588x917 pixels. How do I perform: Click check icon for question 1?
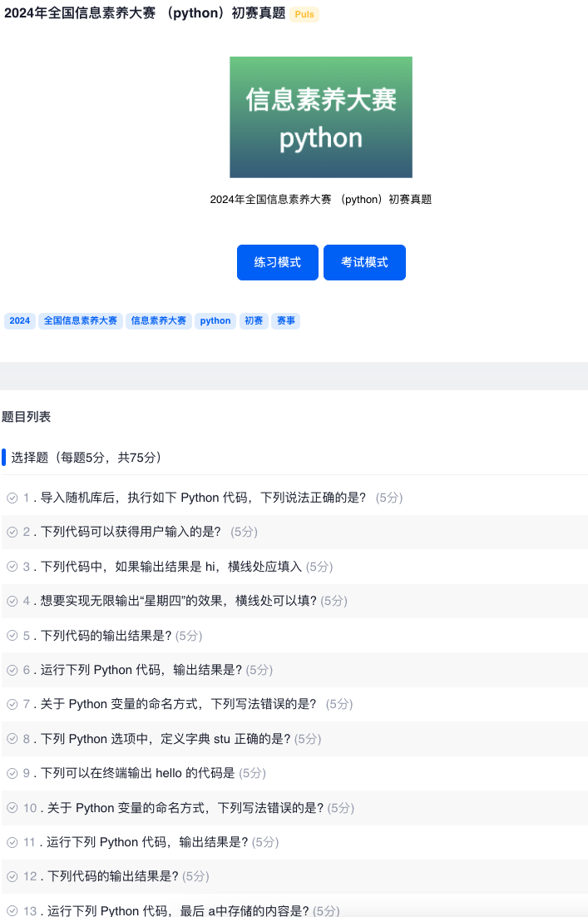click(12, 498)
